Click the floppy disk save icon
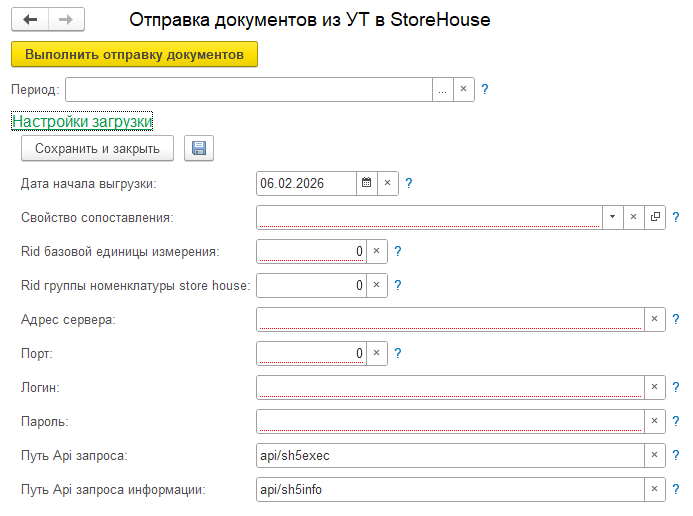Viewport: 693px width, 516px height. (198, 149)
